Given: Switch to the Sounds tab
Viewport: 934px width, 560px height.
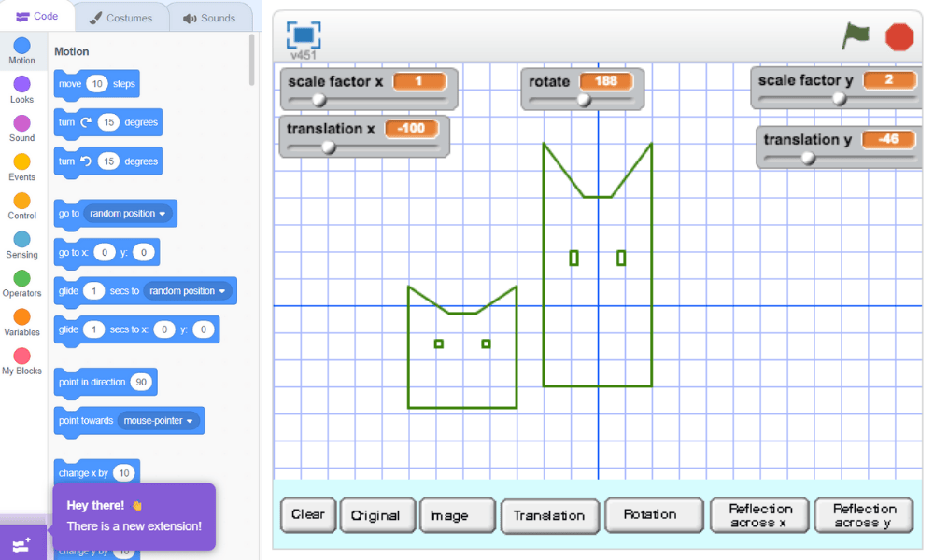Looking at the screenshot, I should coord(209,18).
